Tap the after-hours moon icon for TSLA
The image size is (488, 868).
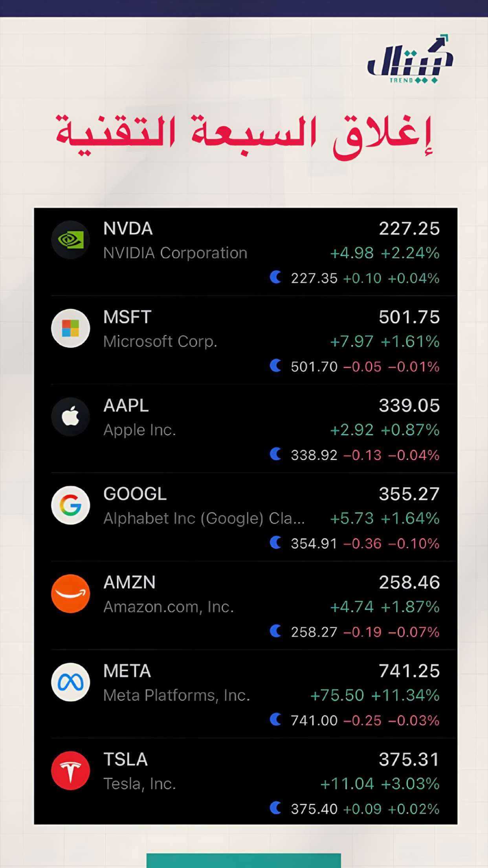[x=276, y=808]
